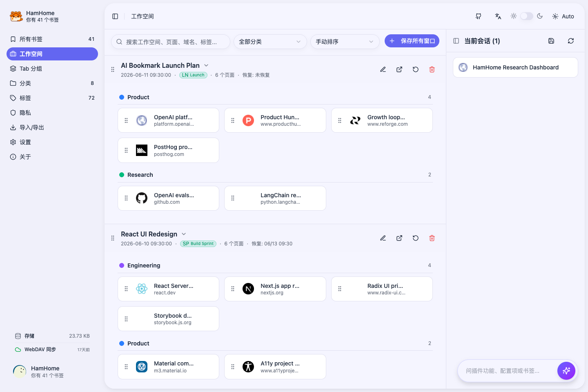Restore the AI Bookmark Launch Plan workspace
The height and width of the screenshot is (392, 588).
coord(416,69)
